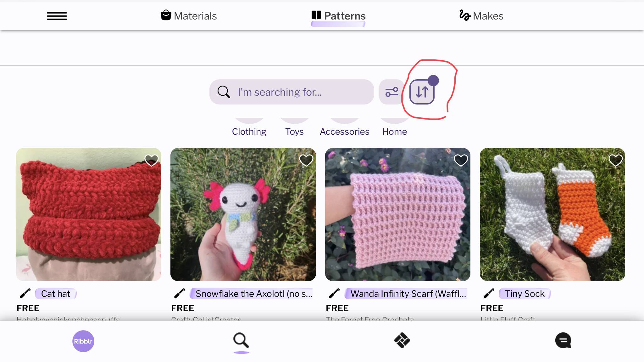Favorite the Cat hat pattern
The height and width of the screenshot is (362, 644).
(x=151, y=160)
